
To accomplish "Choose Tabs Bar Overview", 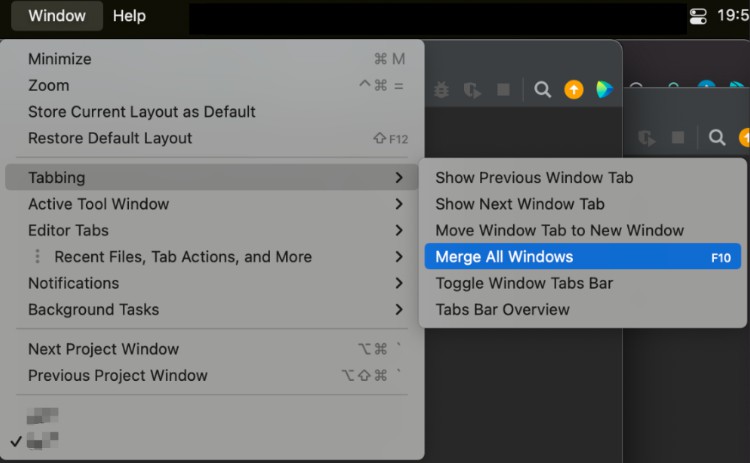I will click(x=583, y=309).
